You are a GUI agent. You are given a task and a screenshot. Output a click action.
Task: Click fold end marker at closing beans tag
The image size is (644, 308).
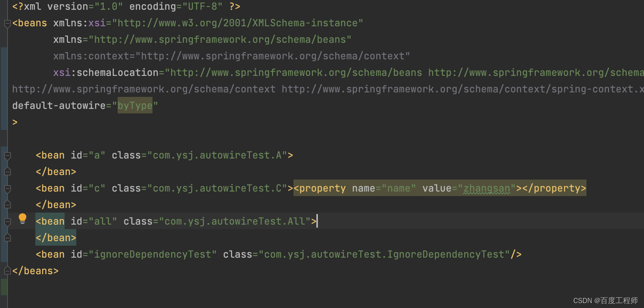click(7, 271)
